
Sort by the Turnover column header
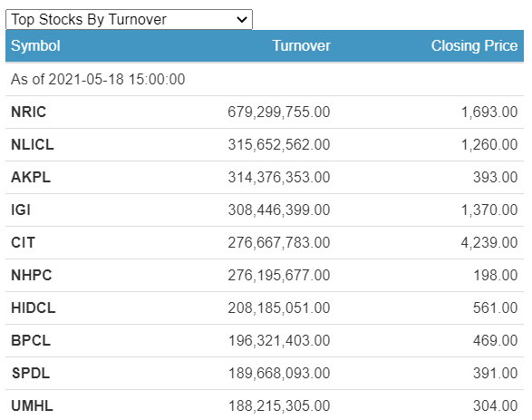(x=301, y=46)
